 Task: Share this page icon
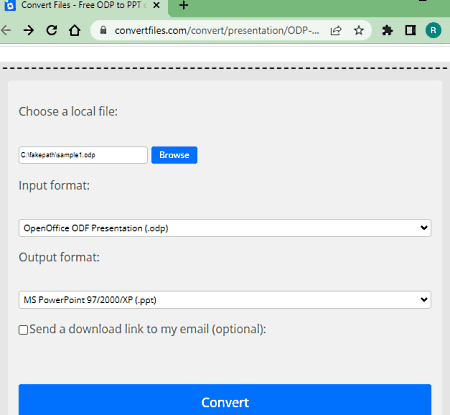[x=336, y=31]
